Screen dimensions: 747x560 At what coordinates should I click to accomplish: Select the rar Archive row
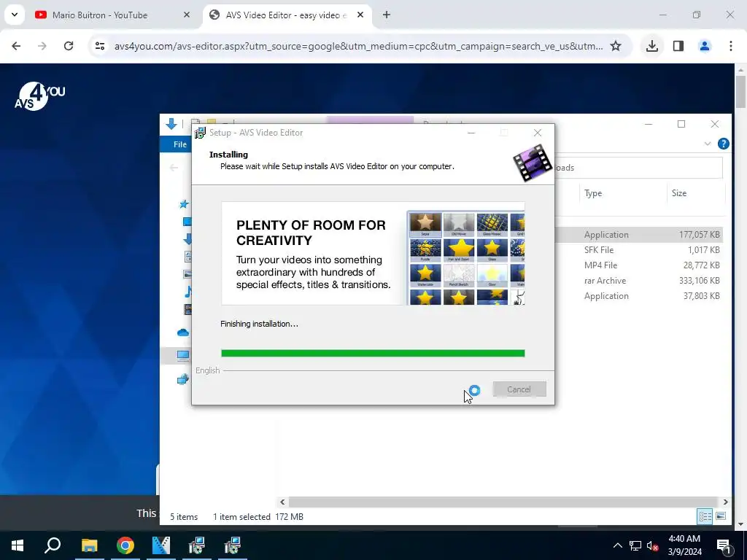coord(638,281)
